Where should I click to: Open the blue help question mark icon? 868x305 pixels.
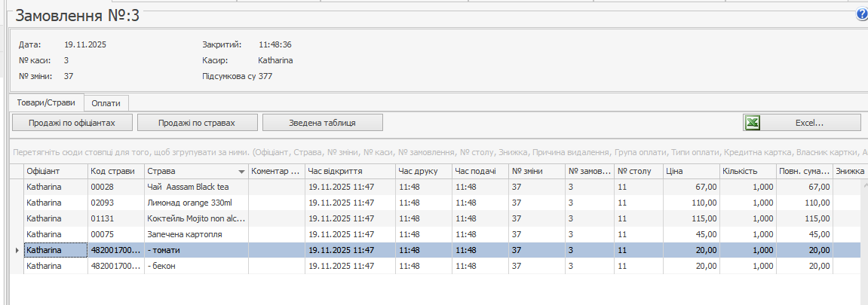(x=862, y=14)
